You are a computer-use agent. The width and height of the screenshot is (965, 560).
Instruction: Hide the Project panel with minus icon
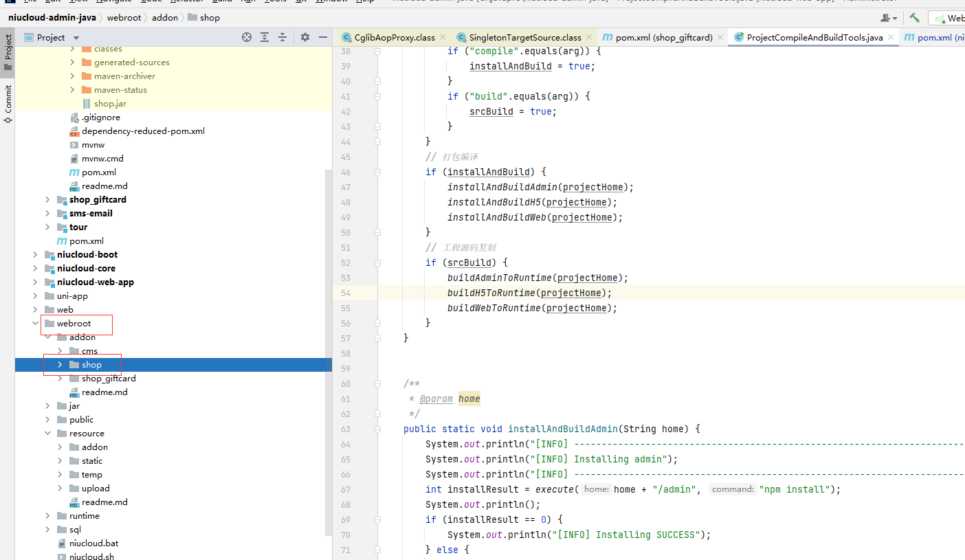[x=323, y=38]
